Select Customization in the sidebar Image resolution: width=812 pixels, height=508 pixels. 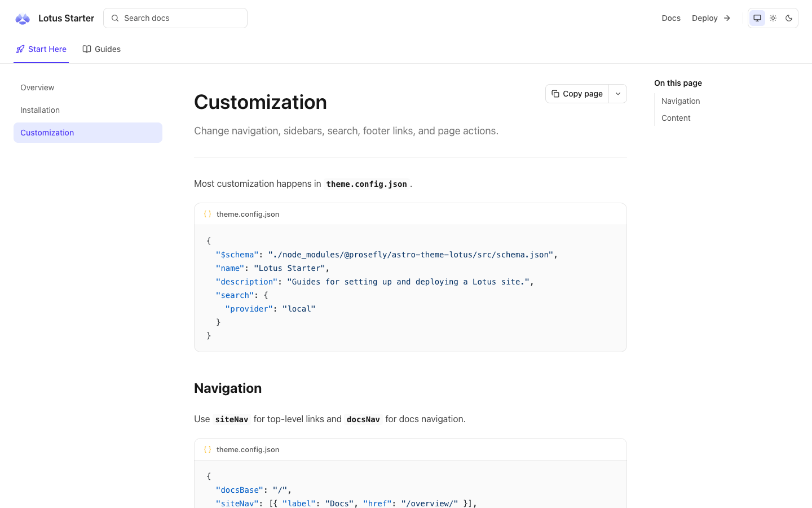coord(88,133)
